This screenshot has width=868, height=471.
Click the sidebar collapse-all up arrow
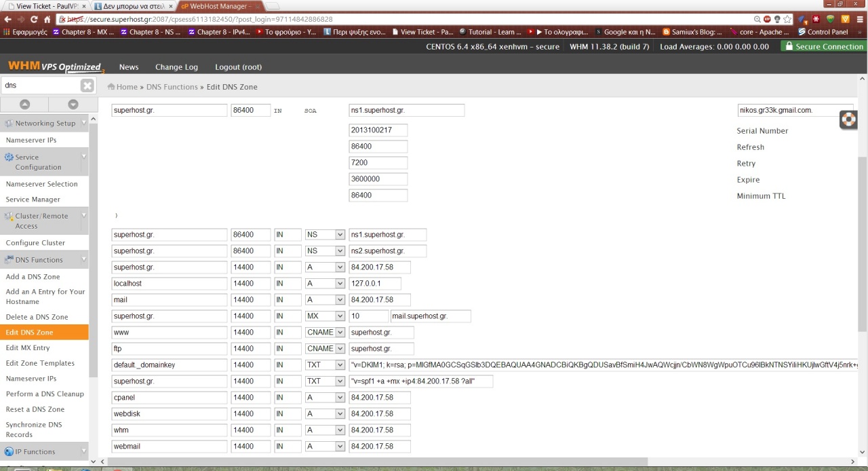click(x=24, y=105)
